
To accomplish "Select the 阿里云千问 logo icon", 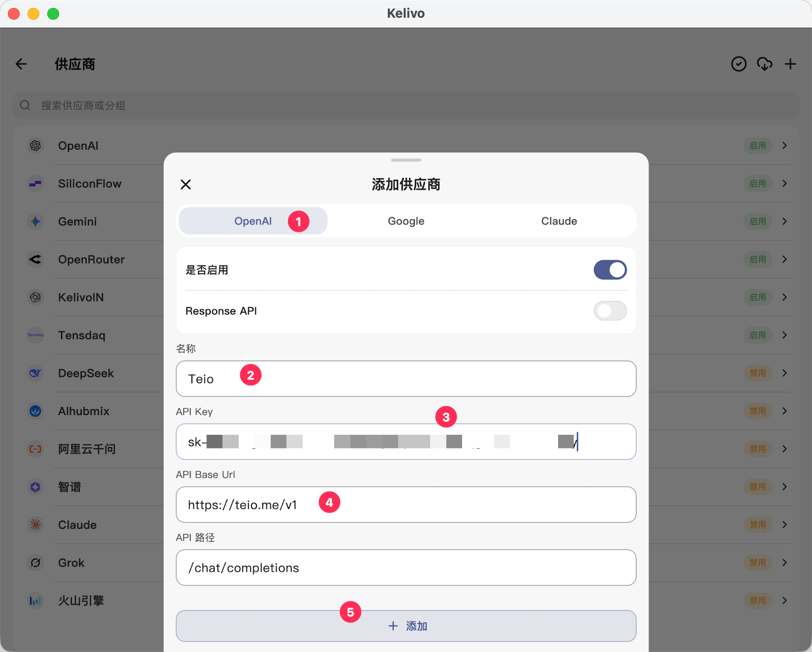I will pos(35,449).
